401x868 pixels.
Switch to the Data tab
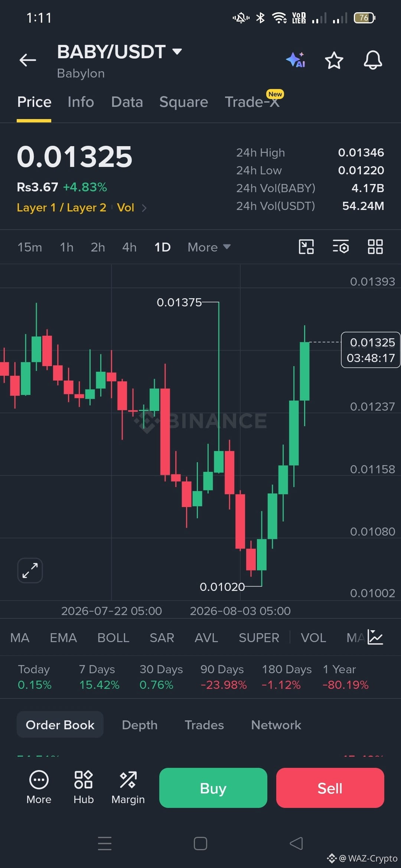click(x=127, y=102)
